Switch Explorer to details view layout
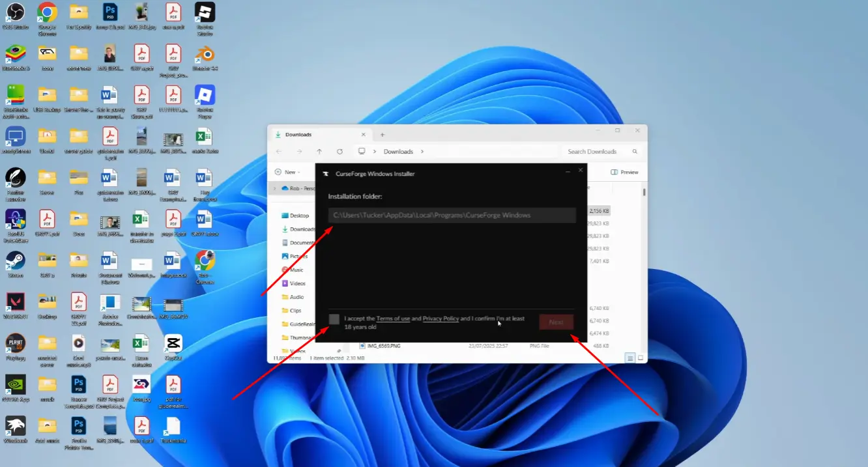 630,358
